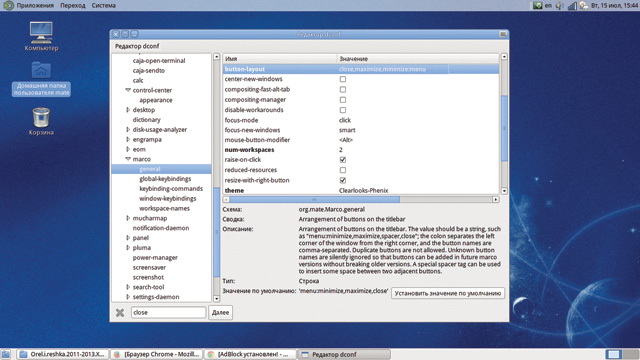Edit the button-layout value cell
Screen dimensions: 640x360
tap(393, 69)
